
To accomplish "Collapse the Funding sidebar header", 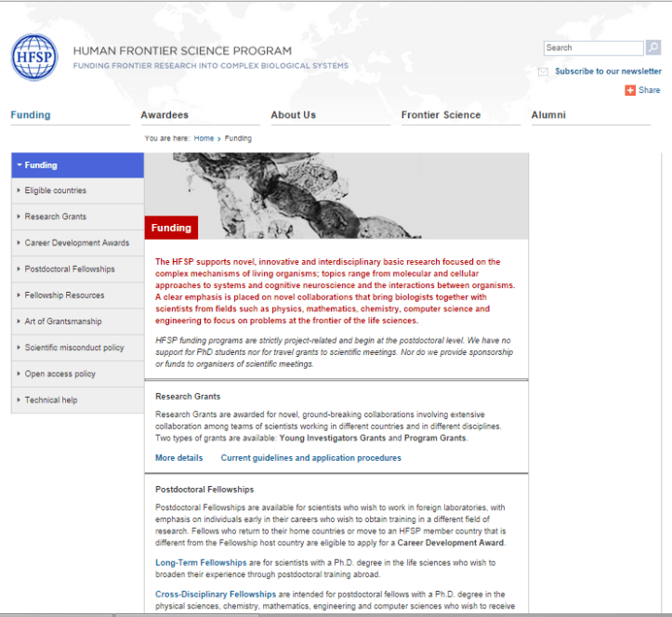I will coord(77,165).
